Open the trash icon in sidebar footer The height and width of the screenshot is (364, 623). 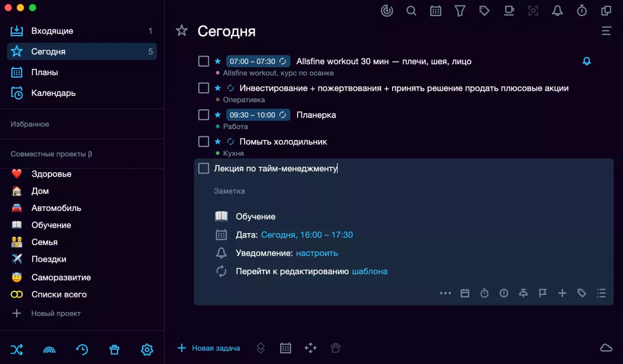click(114, 350)
